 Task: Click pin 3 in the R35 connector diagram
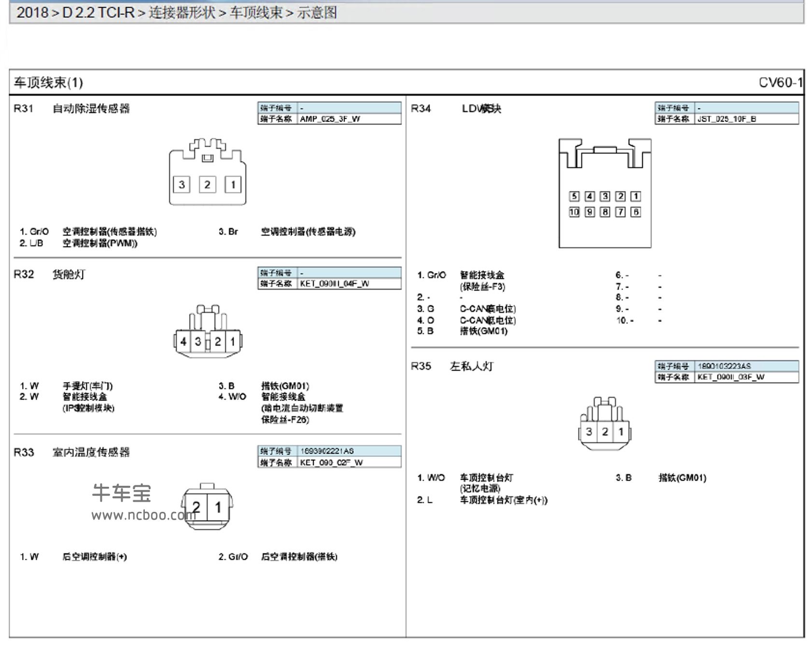pos(589,432)
